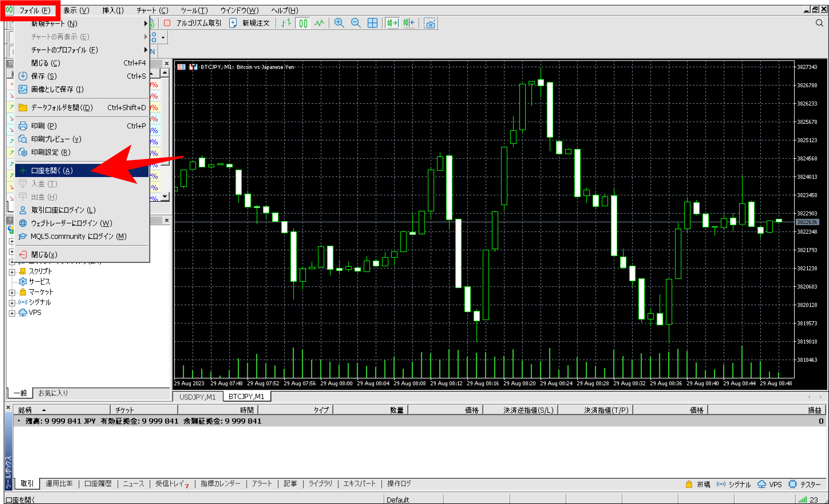
Task: Toggle chart auto-scroll to latest bar
Action: point(392,23)
